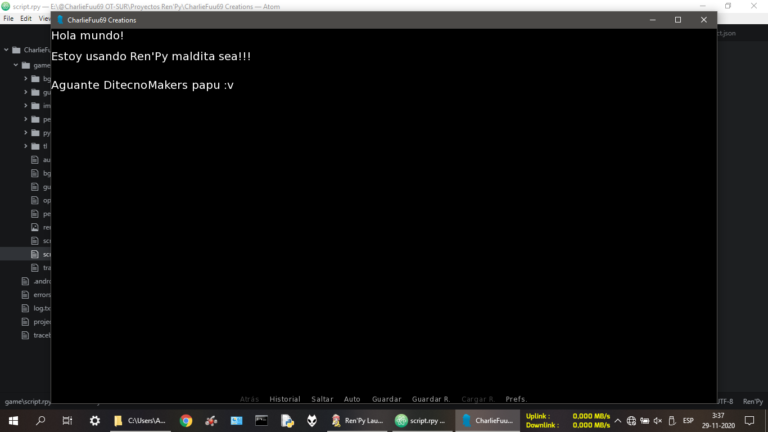The width and height of the screenshot is (768, 432).
Task: Collapse the game folder in tree view
Action: tap(16, 65)
